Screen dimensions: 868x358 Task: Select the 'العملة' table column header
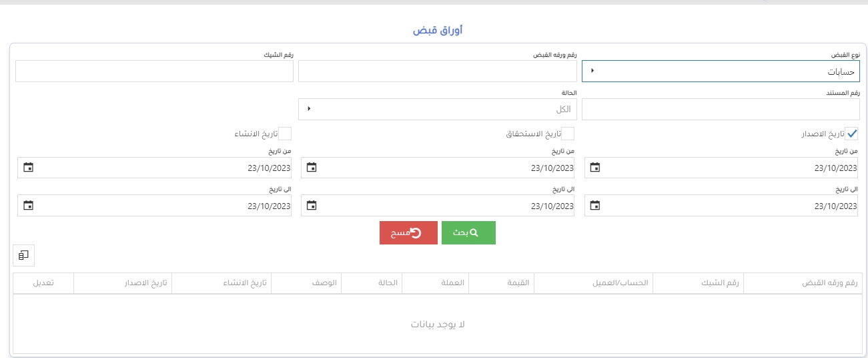click(435, 283)
